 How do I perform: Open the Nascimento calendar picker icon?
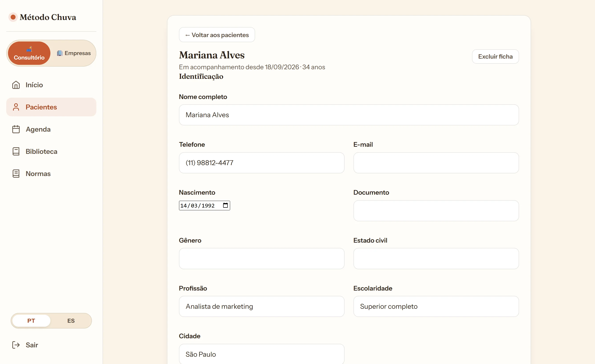coord(225,205)
